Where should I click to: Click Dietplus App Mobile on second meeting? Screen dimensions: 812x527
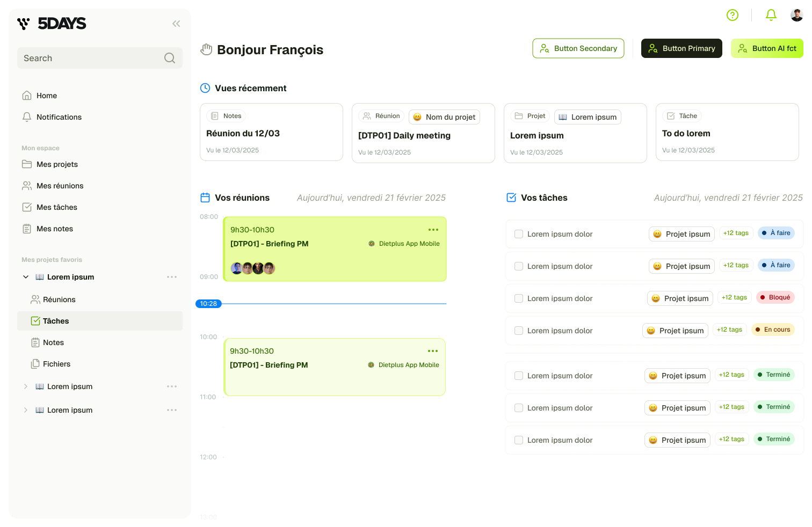point(403,365)
